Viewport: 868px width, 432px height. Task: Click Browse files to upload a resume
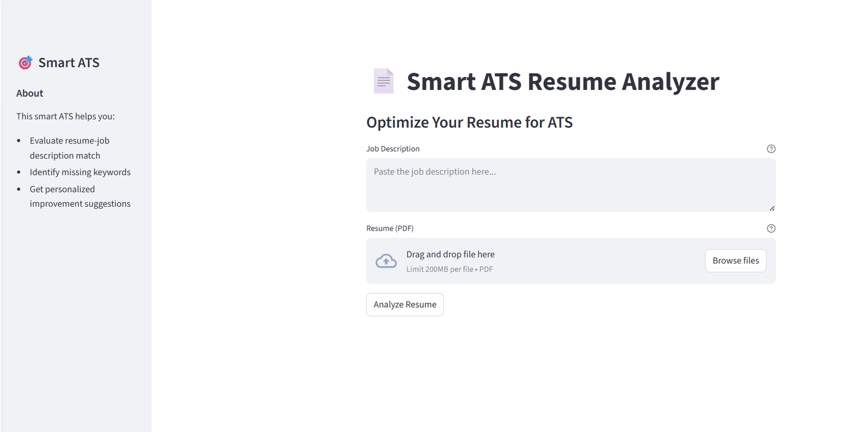point(736,261)
